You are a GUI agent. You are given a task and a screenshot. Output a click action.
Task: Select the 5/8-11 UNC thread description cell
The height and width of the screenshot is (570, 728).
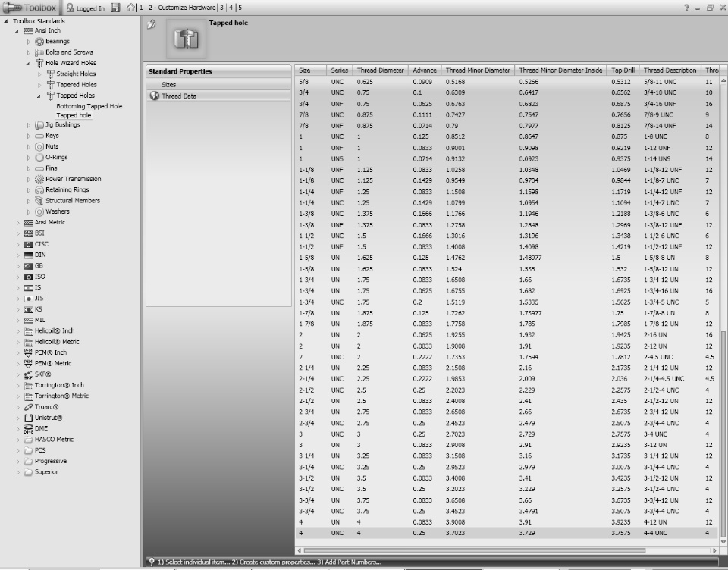[660, 82]
